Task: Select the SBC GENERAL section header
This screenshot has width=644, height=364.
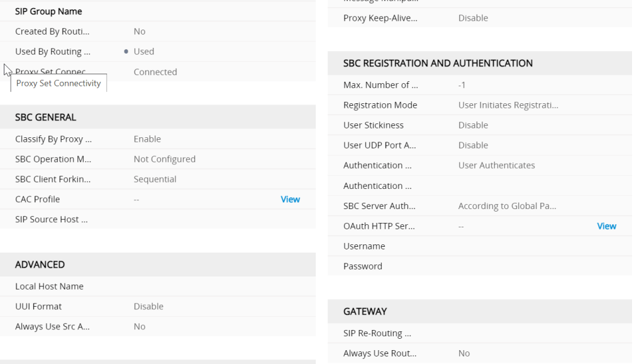Action: click(x=46, y=117)
